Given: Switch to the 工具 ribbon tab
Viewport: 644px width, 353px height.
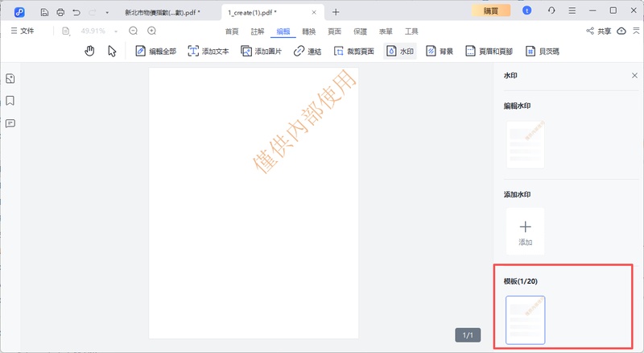Looking at the screenshot, I should (411, 31).
